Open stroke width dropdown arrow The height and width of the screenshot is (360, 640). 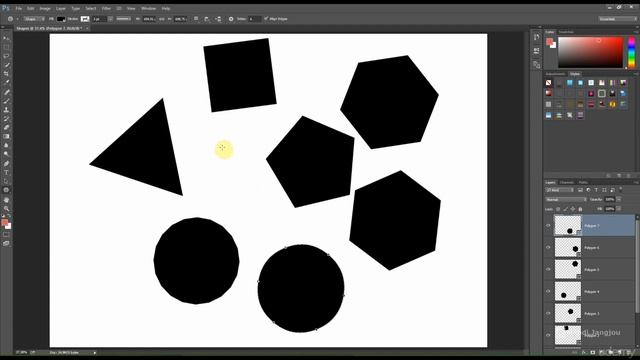point(110,19)
